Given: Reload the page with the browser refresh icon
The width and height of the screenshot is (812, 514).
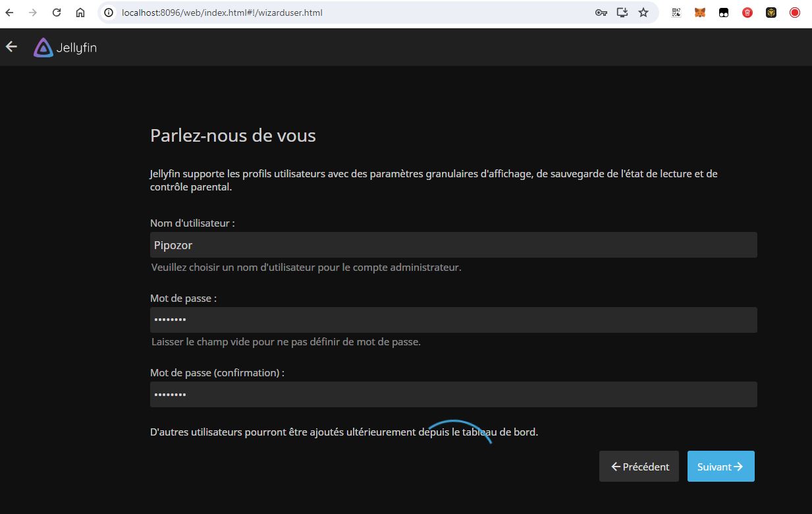Looking at the screenshot, I should coord(57,13).
